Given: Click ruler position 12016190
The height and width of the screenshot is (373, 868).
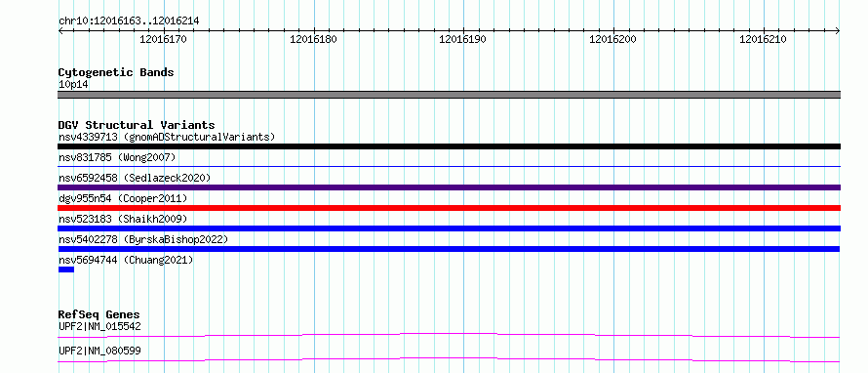Looking at the screenshot, I should click(463, 39).
